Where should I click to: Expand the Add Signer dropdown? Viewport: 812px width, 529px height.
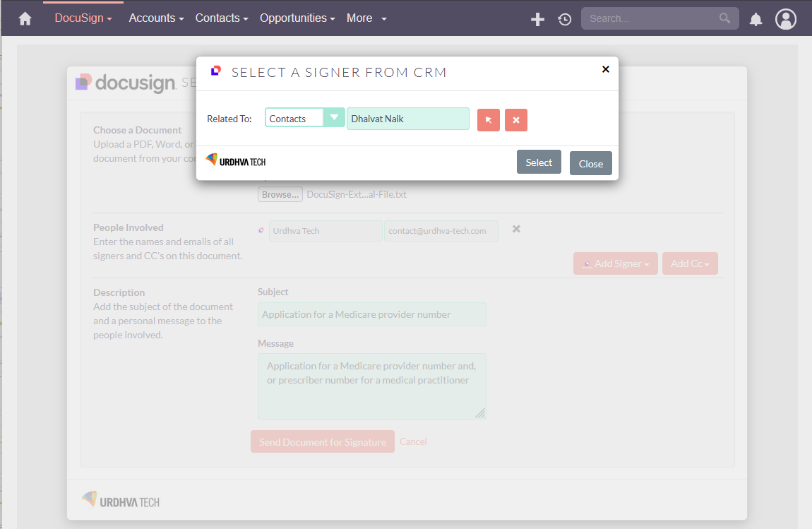click(x=615, y=263)
